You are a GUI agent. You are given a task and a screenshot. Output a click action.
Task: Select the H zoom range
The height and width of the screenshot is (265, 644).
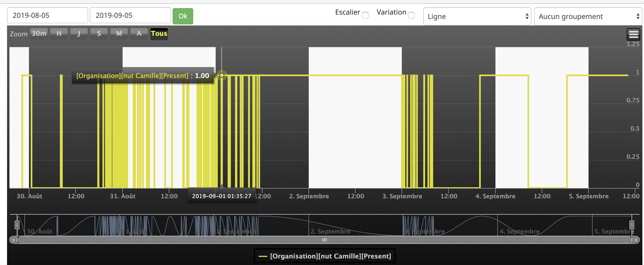[x=59, y=34]
